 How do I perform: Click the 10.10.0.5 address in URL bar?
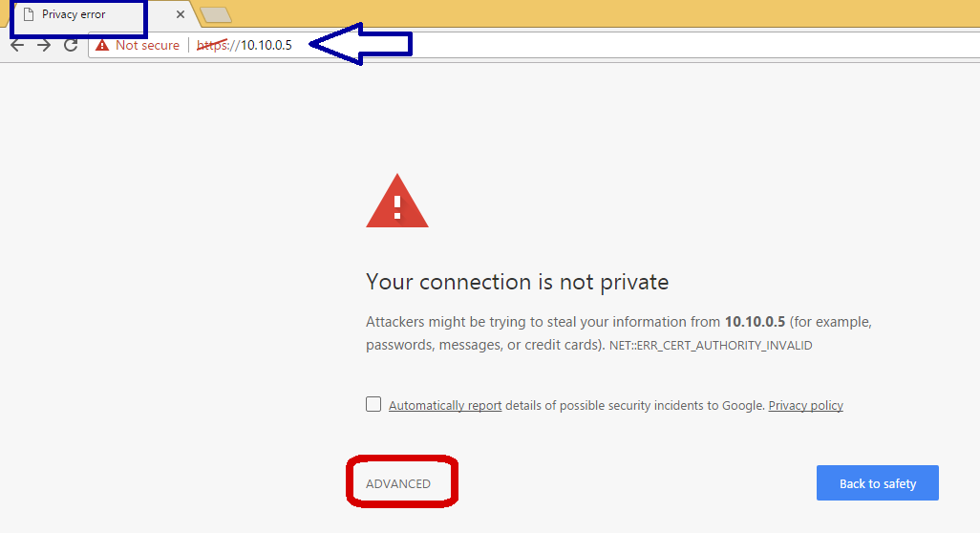click(x=266, y=45)
